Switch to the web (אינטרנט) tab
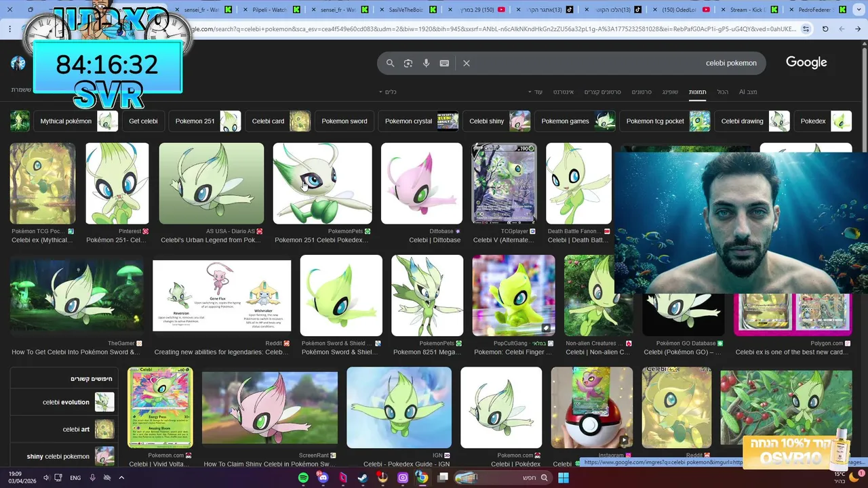 (x=564, y=91)
